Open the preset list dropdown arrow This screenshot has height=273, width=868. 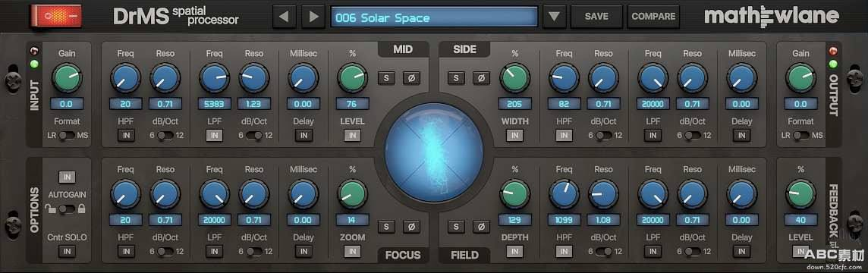tap(554, 17)
